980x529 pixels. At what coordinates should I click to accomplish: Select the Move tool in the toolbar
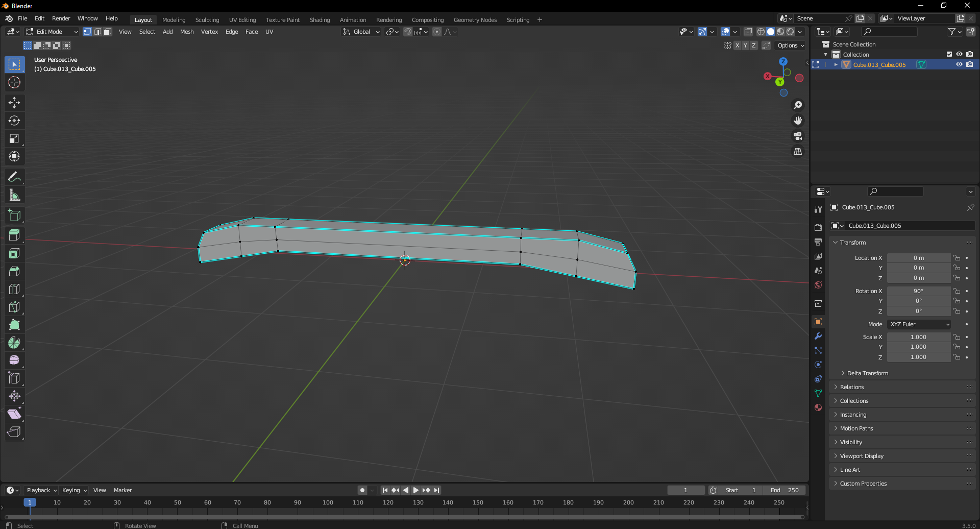(15, 103)
